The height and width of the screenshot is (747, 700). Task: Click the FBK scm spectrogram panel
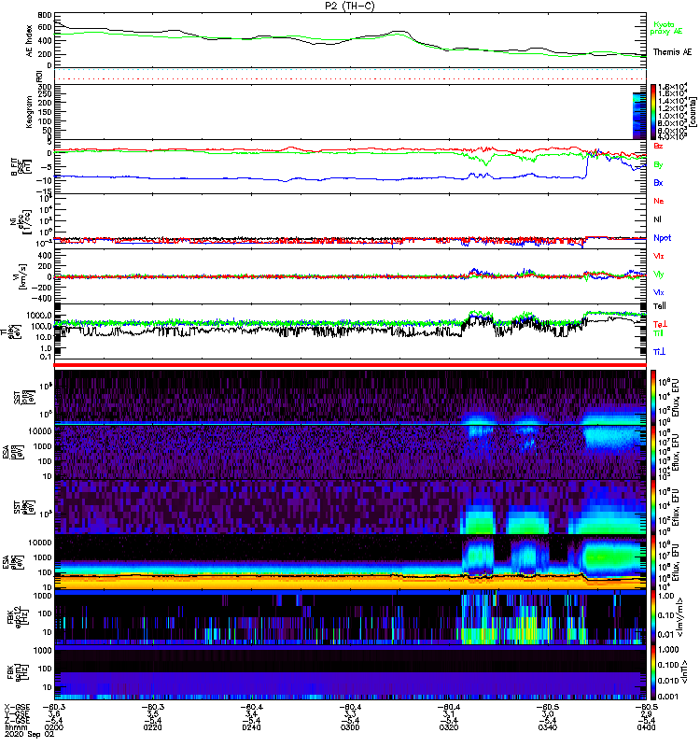coord(350,672)
